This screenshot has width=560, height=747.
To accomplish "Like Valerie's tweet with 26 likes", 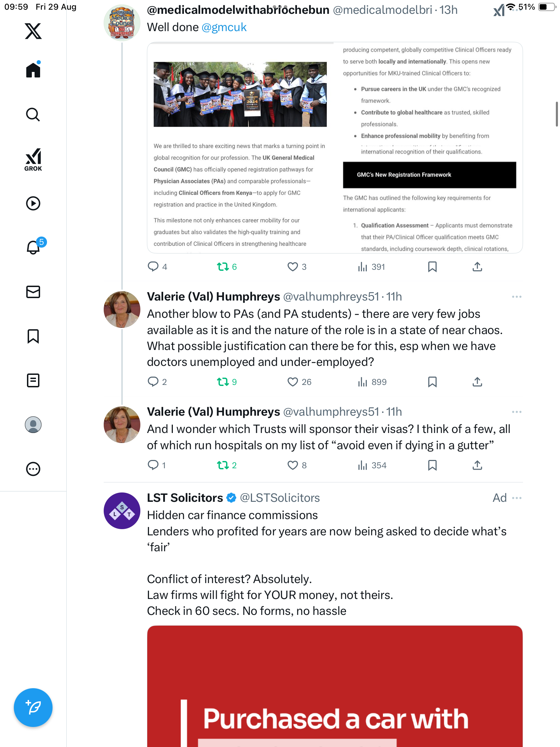I will pyautogui.click(x=293, y=382).
